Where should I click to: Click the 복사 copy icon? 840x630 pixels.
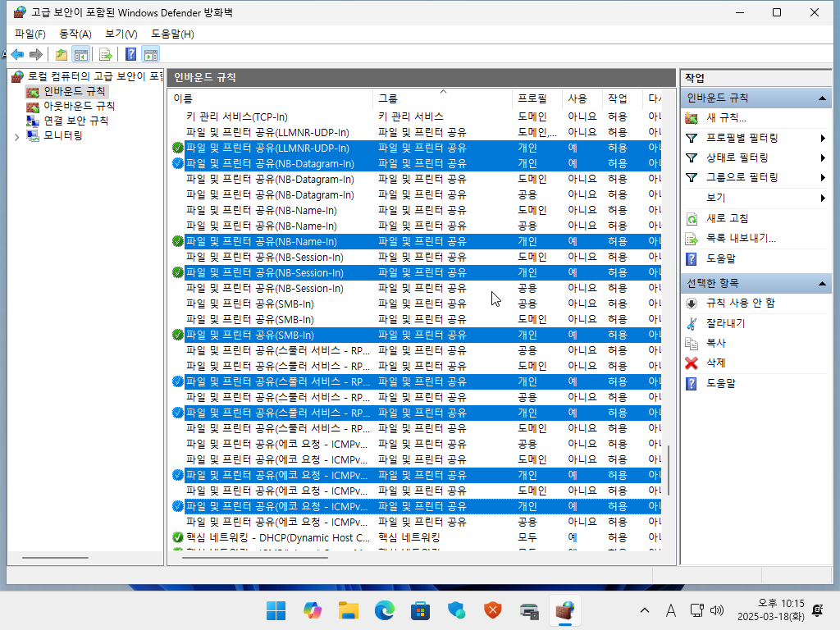tap(692, 344)
